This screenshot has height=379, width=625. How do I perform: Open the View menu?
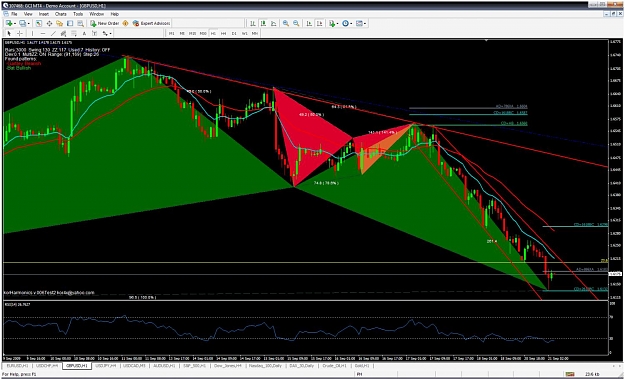28,14
